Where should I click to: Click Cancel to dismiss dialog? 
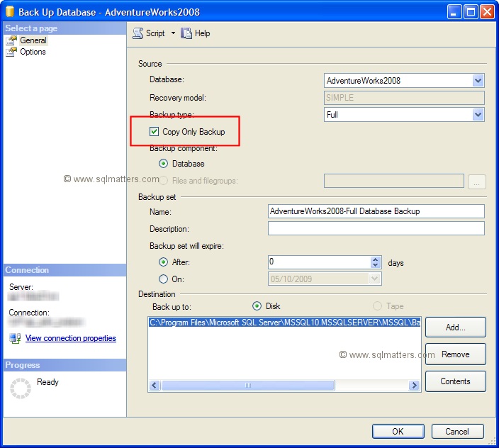click(457, 432)
